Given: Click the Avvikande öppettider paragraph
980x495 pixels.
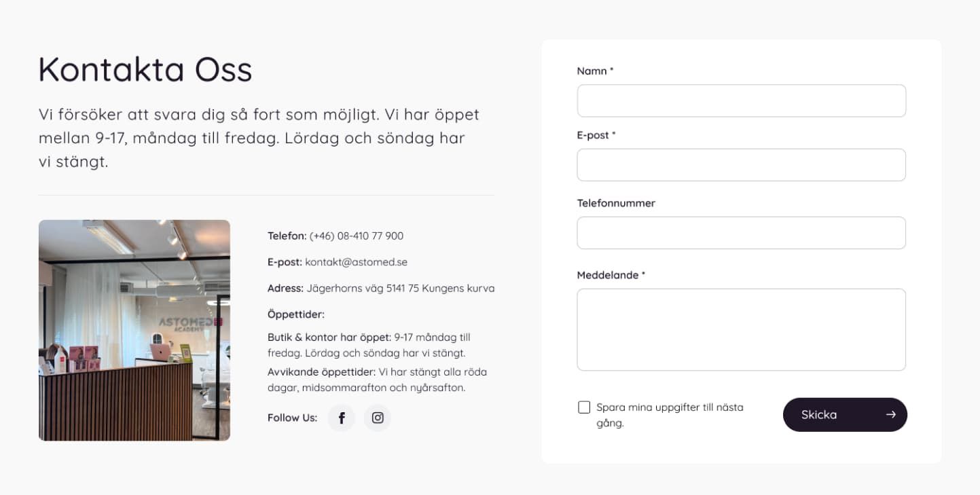Looking at the screenshot, I should pos(377,380).
